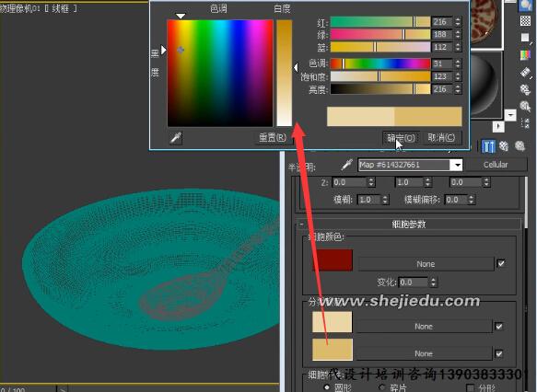Open the Map #614327661 name dropdown
The image size is (537, 392).
tap(458, 165)
